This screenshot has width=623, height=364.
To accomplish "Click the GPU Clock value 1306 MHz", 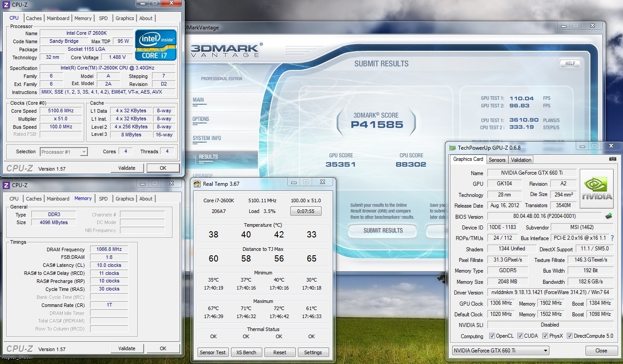I will coord(502,303).
